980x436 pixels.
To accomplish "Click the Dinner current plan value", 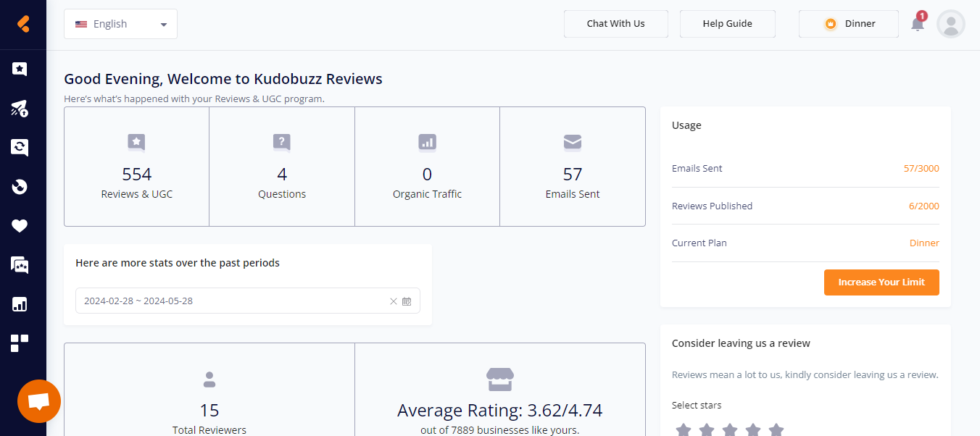I will (924, 243).
